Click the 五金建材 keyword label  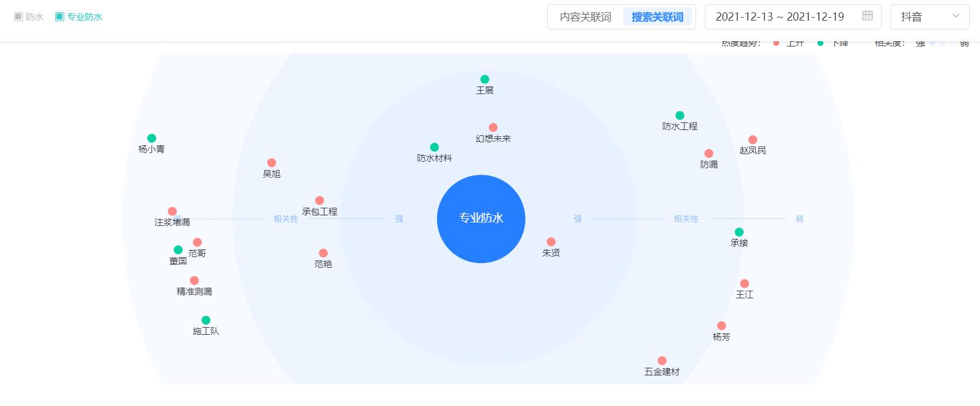click(662, 372)
